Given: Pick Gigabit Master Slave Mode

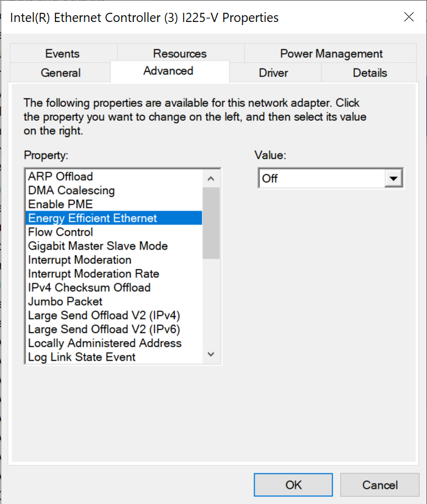Looking at the screenshot, I should click(98, 246).
